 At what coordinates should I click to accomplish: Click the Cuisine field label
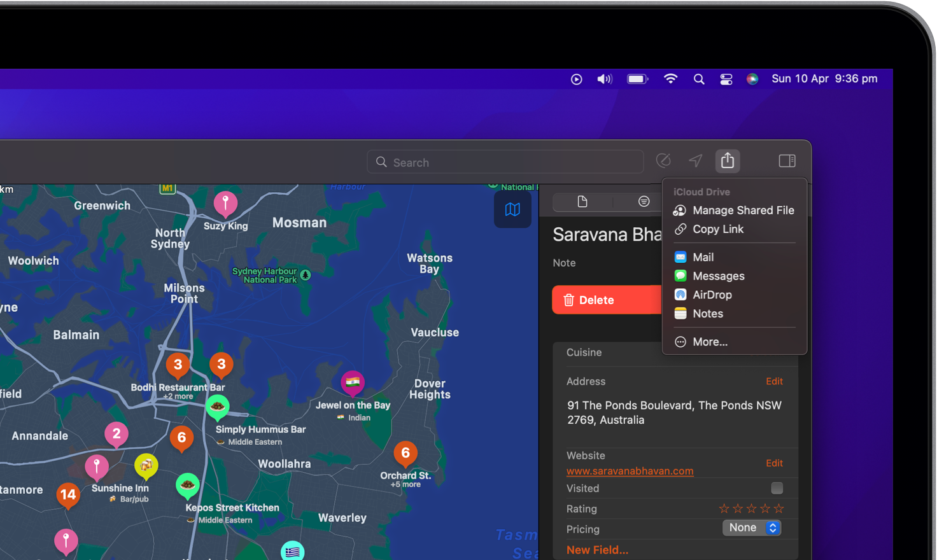tap(584, 353)
